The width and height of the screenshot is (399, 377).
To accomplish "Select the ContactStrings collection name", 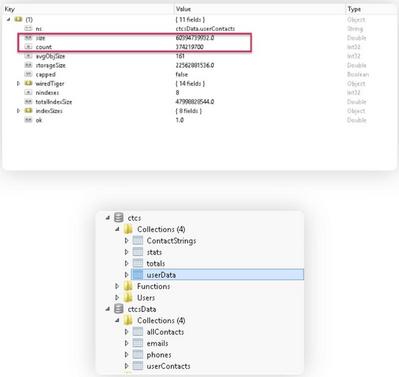I will 171,241.
